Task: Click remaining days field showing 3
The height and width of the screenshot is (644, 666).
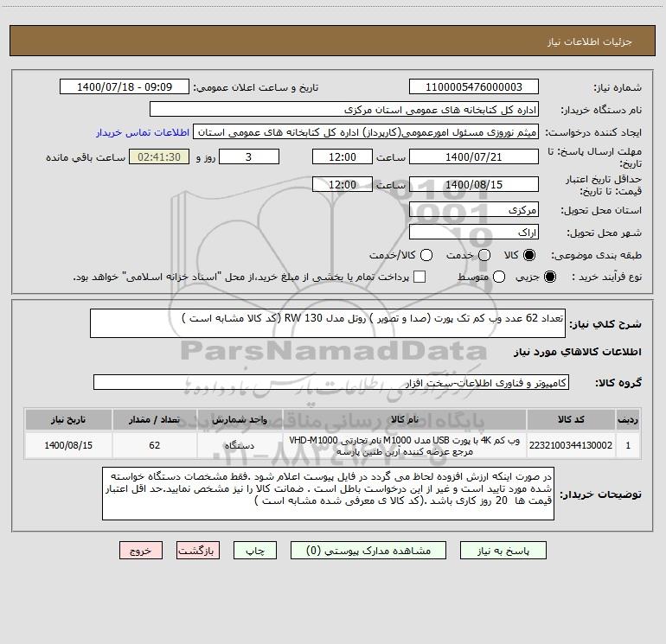Action: pos(249,156)
